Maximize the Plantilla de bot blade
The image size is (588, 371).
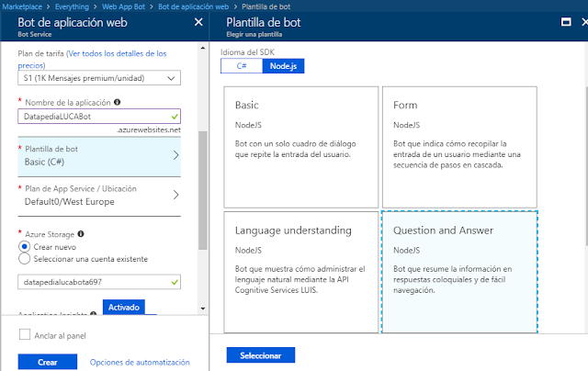point(566,22)
